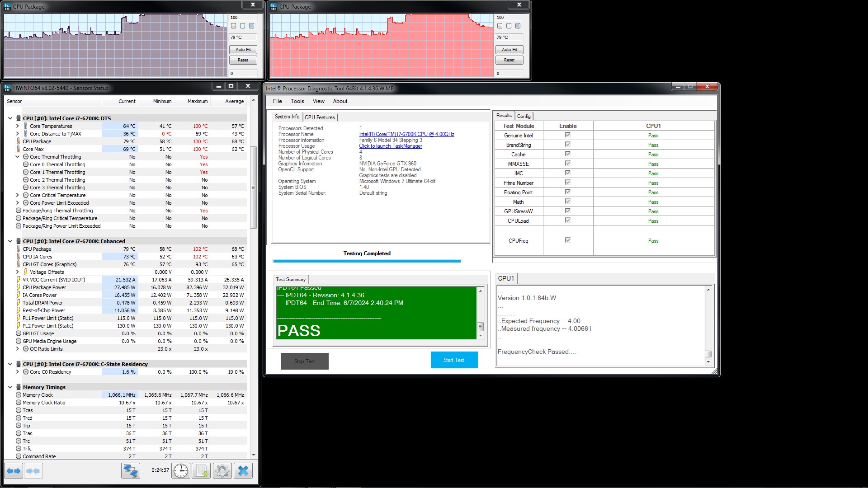Click the lightning icon beside Total DRAM Power
This screenshot has height=488, width=868.
coord(19,303)
